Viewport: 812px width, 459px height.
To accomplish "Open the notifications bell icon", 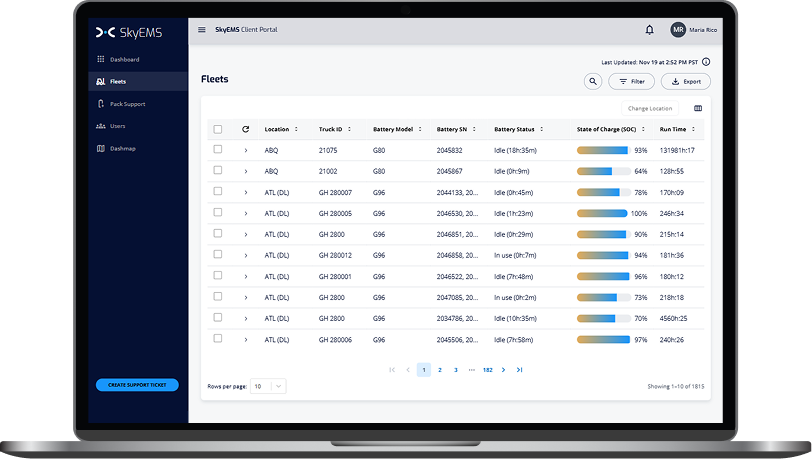I will tap(649, 30).
